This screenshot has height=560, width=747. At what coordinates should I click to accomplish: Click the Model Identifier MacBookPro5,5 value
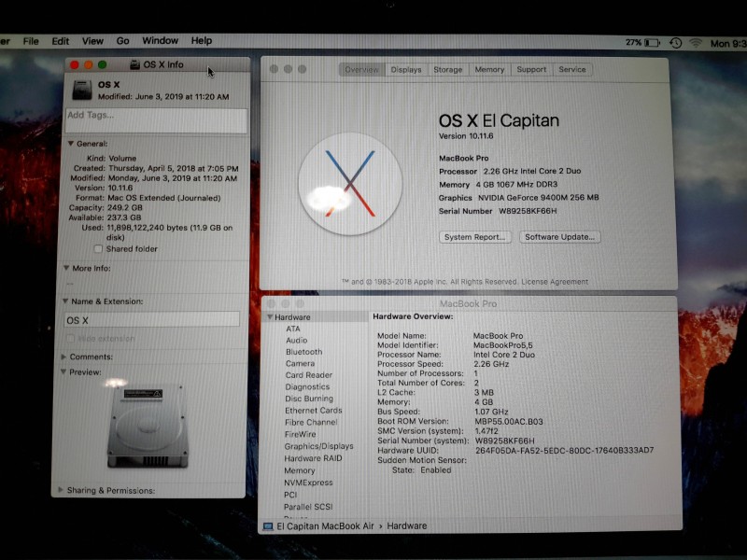[503, 345]
